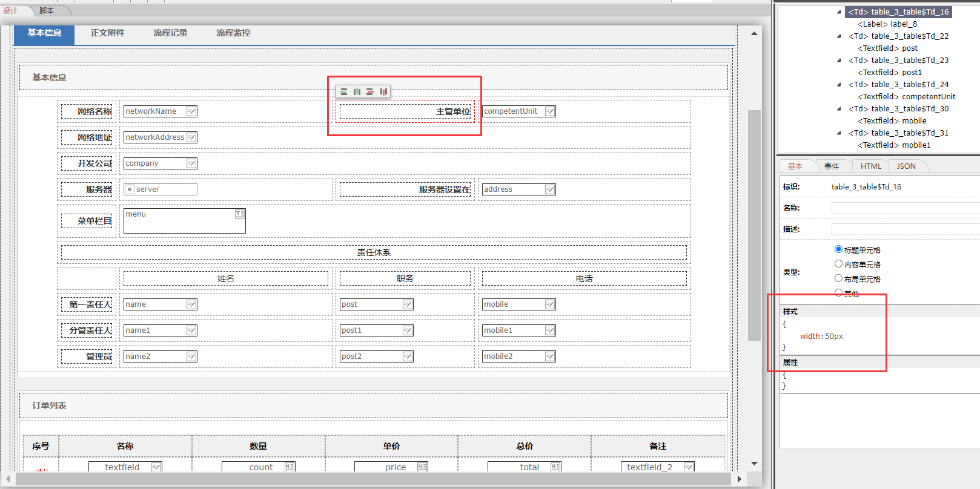Click the design canvas scroll-down arrow
The image size is (980, 489).
[x=754, y=464]
